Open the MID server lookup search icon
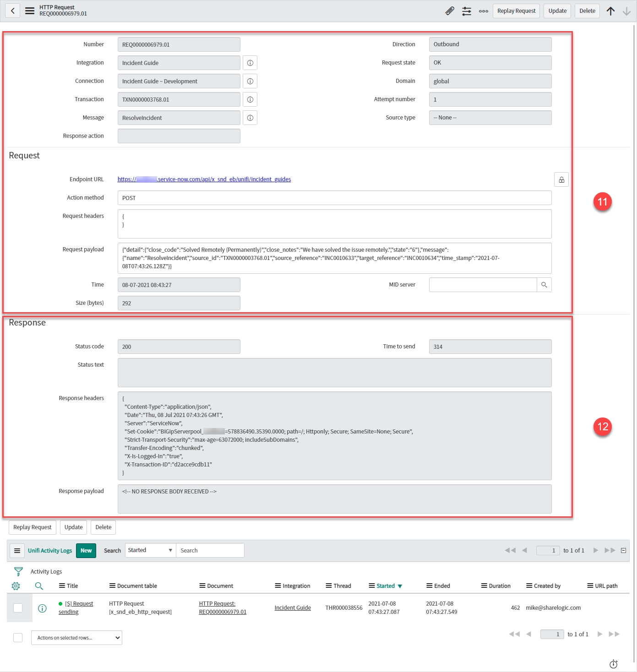This screenshot has height=672, width=637. click(x=544, y=285)
